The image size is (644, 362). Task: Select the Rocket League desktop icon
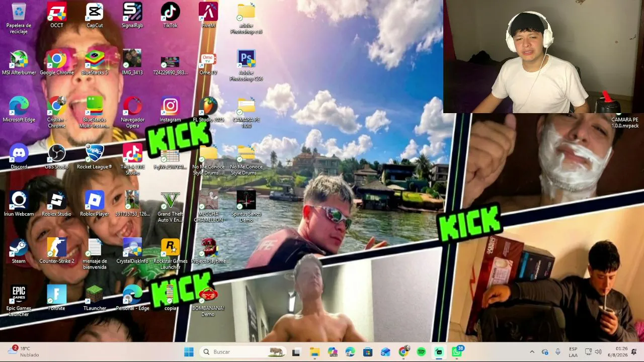[x=95, y=157]
